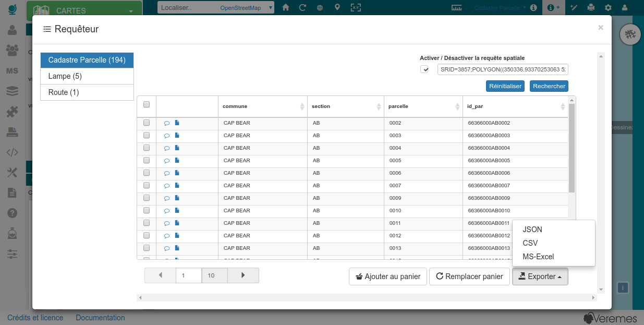Check the row for parcelle 0011

point(147,223)
